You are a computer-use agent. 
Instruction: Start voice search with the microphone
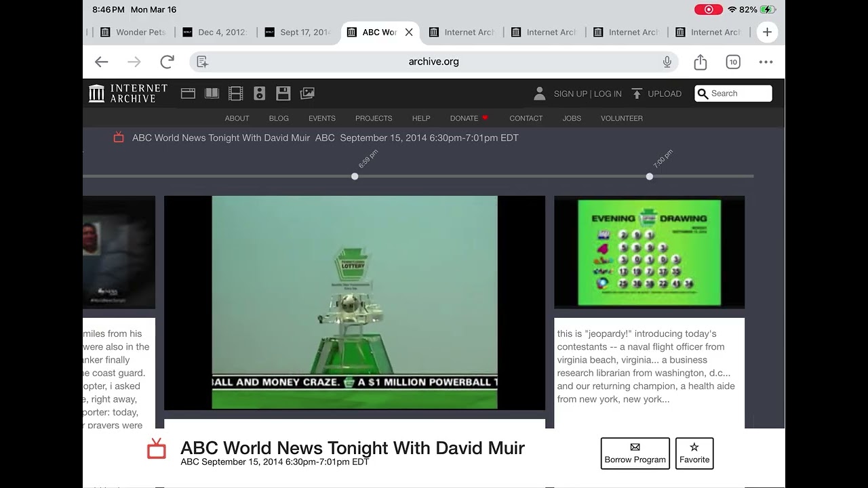(667, 62)
